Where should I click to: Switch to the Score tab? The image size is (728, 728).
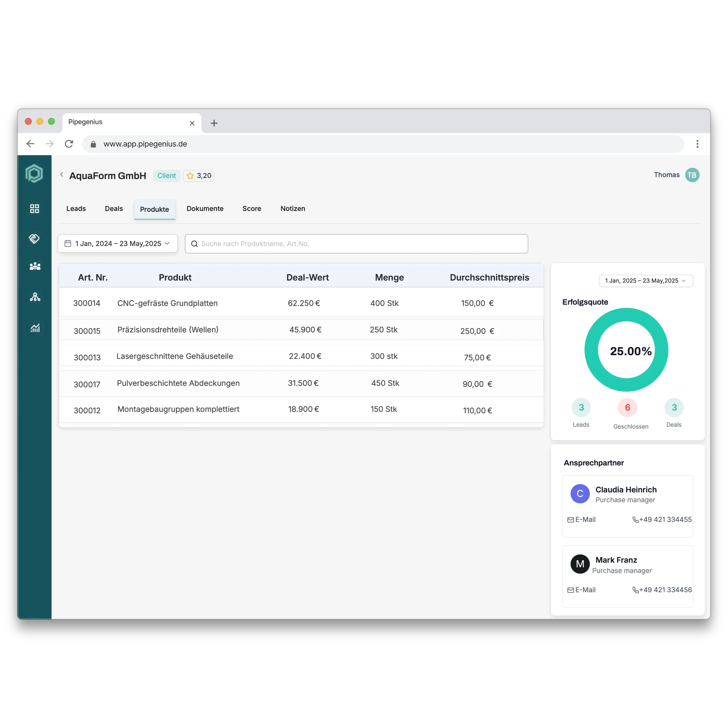point(252,209)
